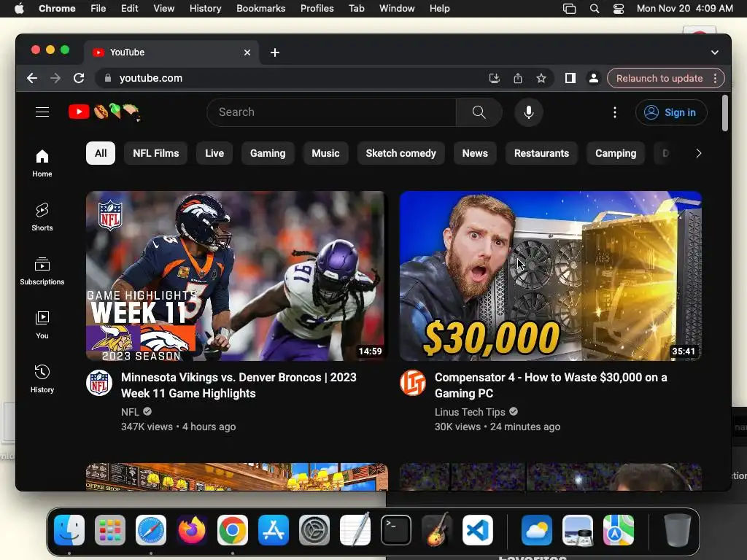Select the Restaurants chip
This screenshot has height=560, width=747.
[x=542, y=153]
